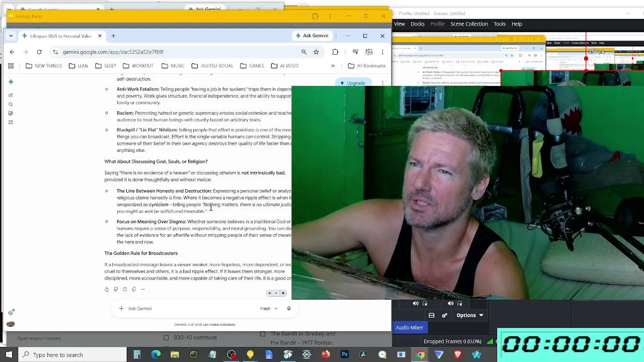Screen dimensions: 644x362
Task: Open three-dot menu beside Upgrade
Action: tap(382, 83)
